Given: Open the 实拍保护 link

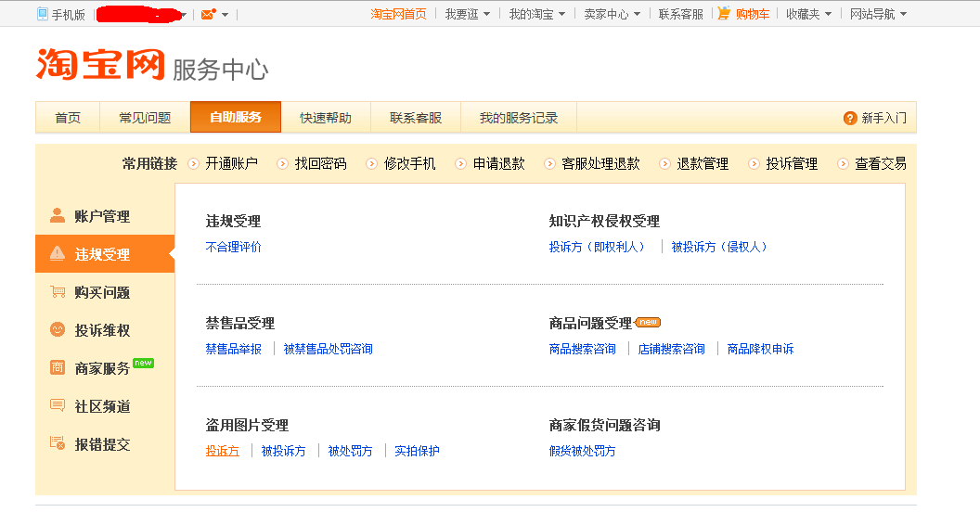Looking at the screenshot, I should 417,451.
